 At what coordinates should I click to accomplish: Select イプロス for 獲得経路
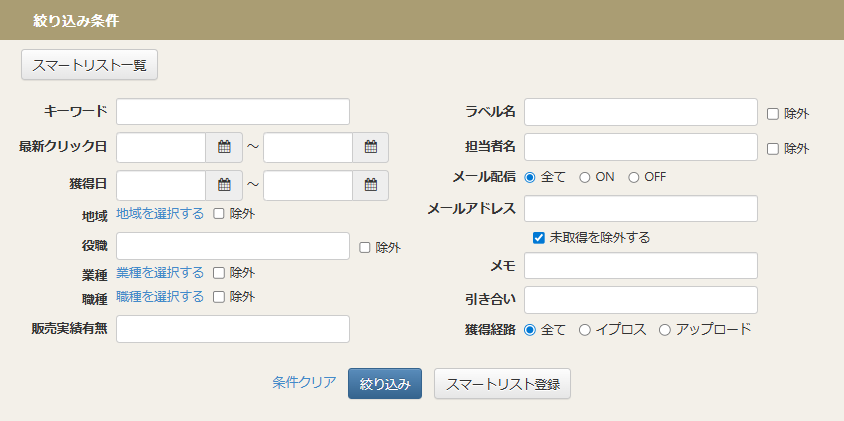585,330
